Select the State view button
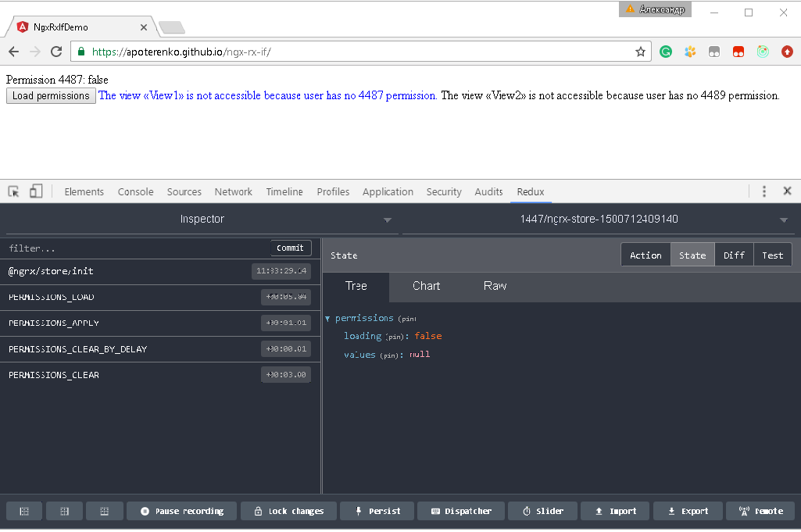This screenshot has height=532, width=801. point(692,255)
